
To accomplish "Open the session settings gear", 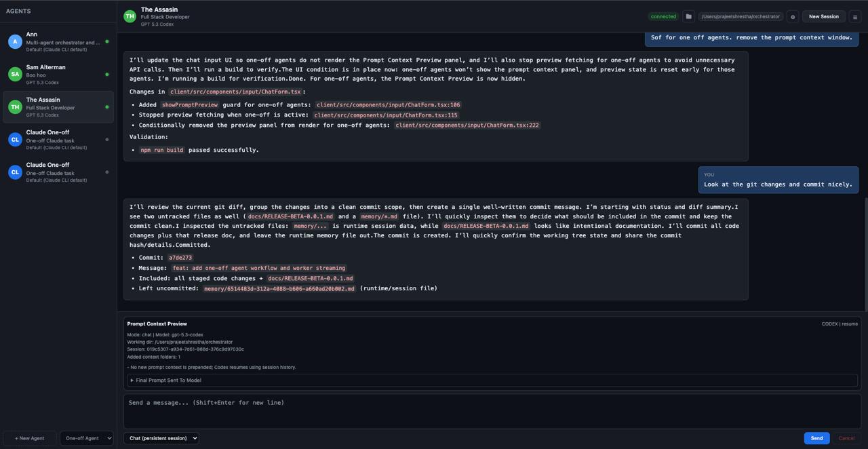I will tap(792, 16).
